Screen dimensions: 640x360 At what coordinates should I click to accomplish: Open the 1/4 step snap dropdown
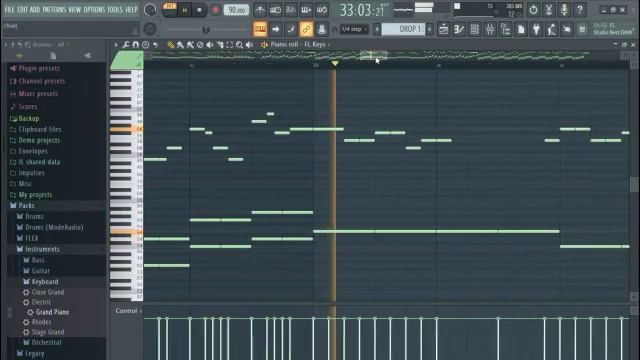(x=354, y=29)
